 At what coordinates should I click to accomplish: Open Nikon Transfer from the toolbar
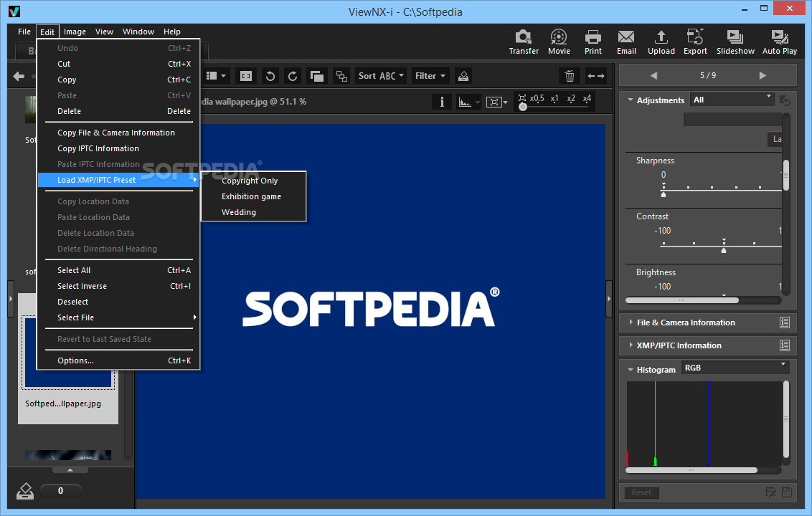pos(524,42)
